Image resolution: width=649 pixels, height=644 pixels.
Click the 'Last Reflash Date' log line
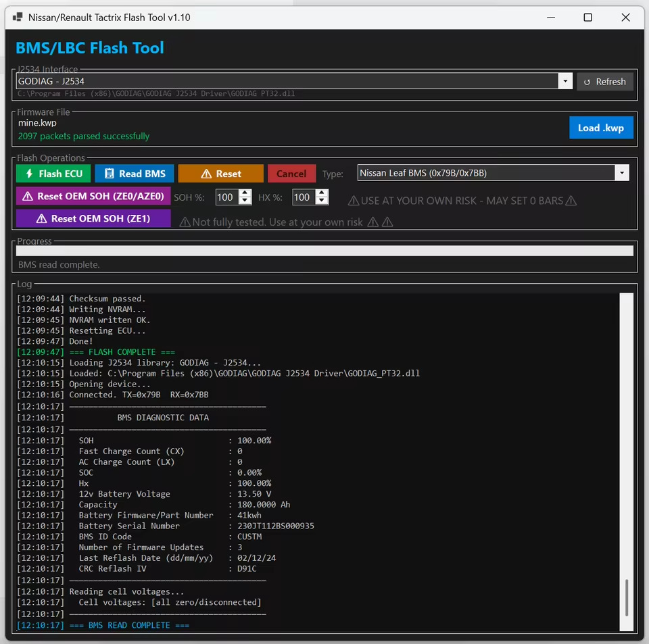click(146, 558)
